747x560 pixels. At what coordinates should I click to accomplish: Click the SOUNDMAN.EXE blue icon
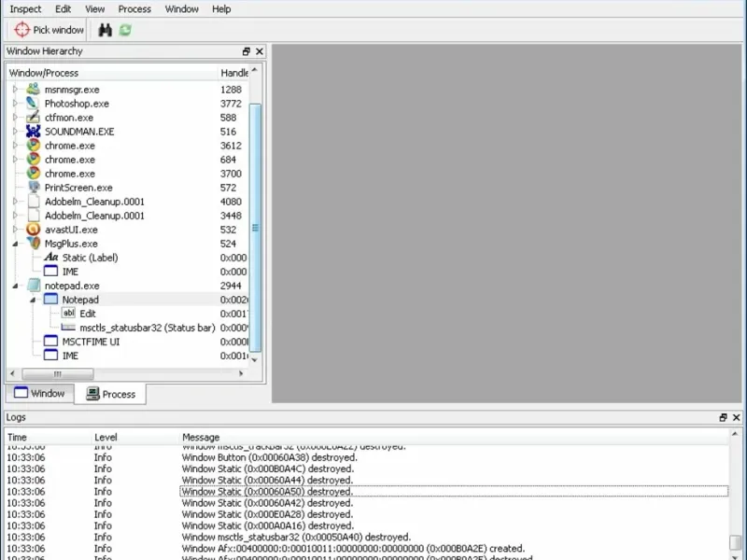pos(33,131)
